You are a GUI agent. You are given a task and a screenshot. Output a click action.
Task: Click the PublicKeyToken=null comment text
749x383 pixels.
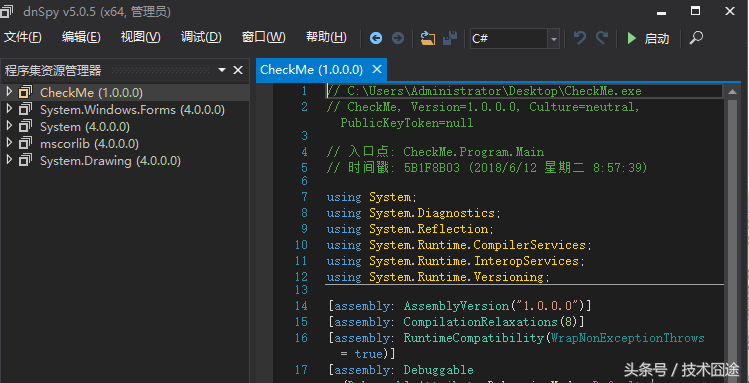[407, 123]
